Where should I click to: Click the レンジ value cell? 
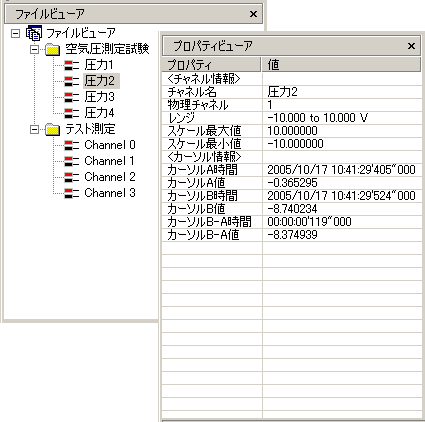[342, 118]
